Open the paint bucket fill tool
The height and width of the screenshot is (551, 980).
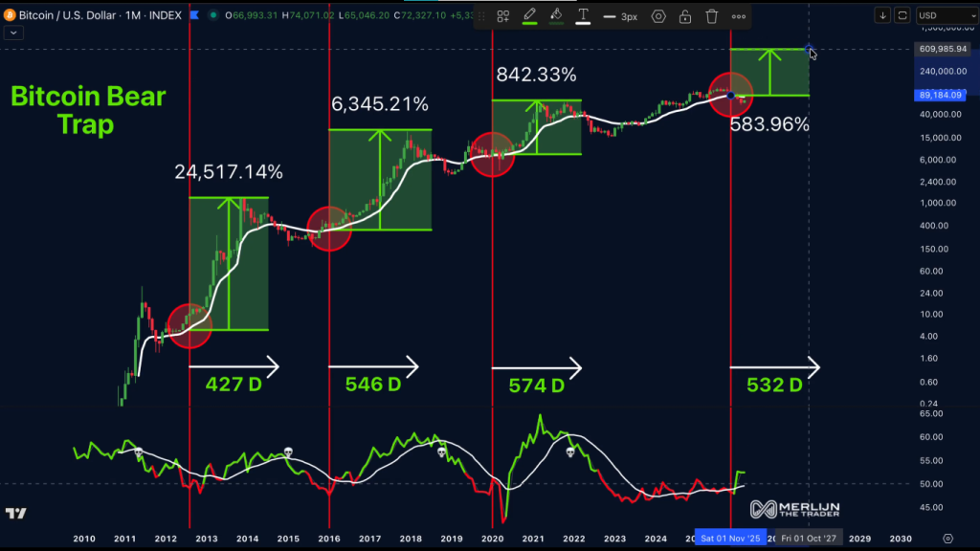pyautogui.click(x=556, y=15)
